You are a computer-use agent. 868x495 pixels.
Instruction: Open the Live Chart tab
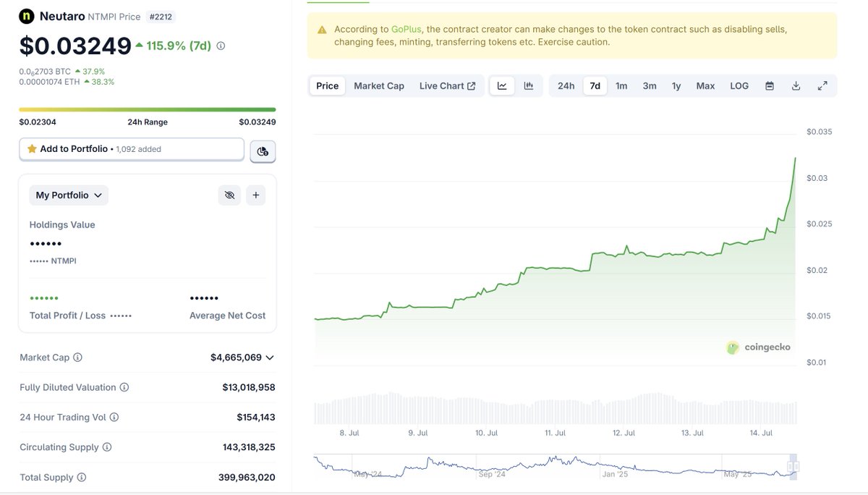coord(447,85)
